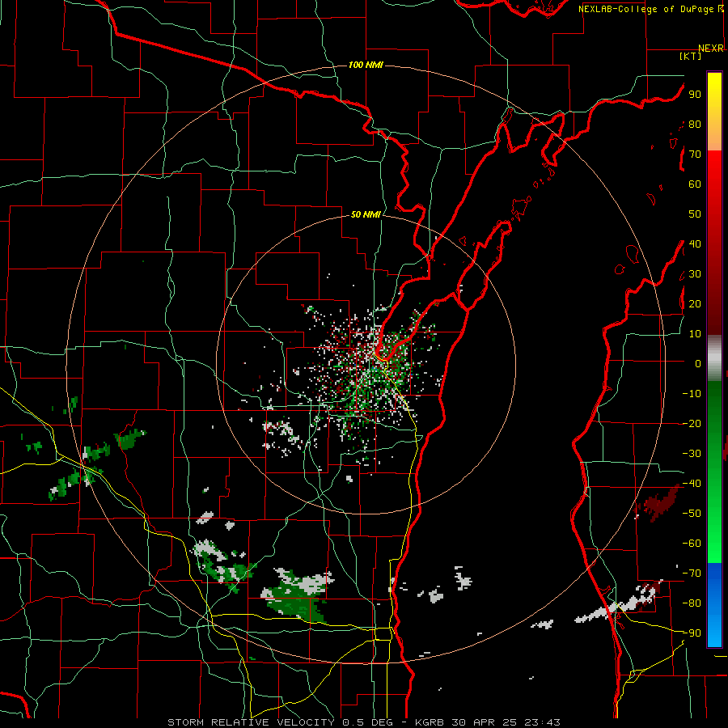The image size is (728, 728).
Task: Click the blue bottom segment of the color bar
Action: [x=714, y=605]
